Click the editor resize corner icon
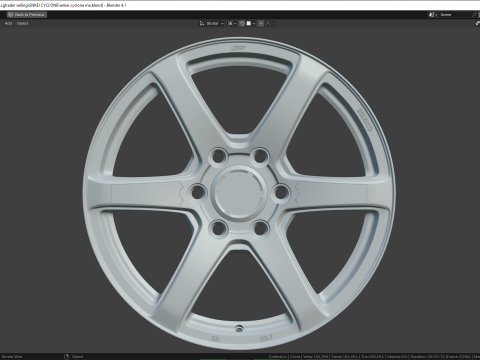Viewport: 480px width, 360px height. pyautogui.click(x=477, y=23)
